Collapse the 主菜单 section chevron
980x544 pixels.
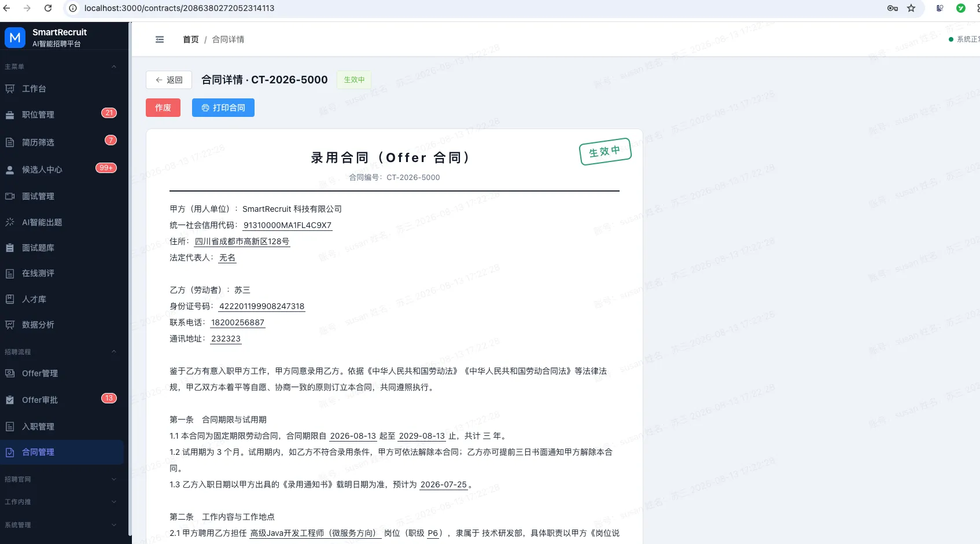tap(114, 67)
